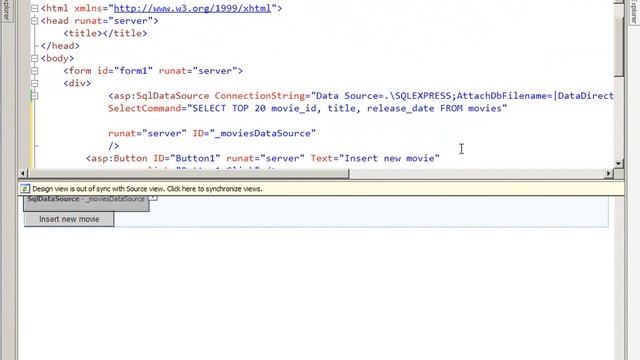
Task: Collapse the div tag outline node
Action: tap(35, 83)
